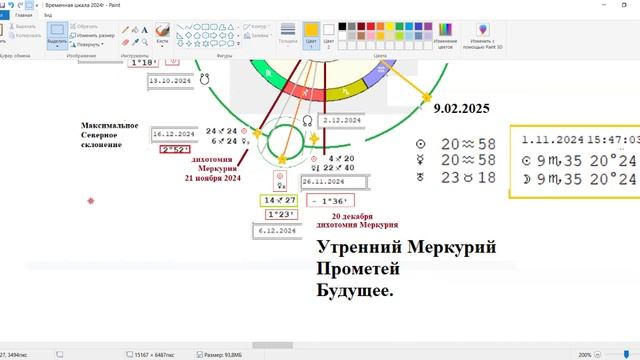Choose the Six-point star shape
The height and width of the screenshot is (360, 640).
tap(205, 44)
